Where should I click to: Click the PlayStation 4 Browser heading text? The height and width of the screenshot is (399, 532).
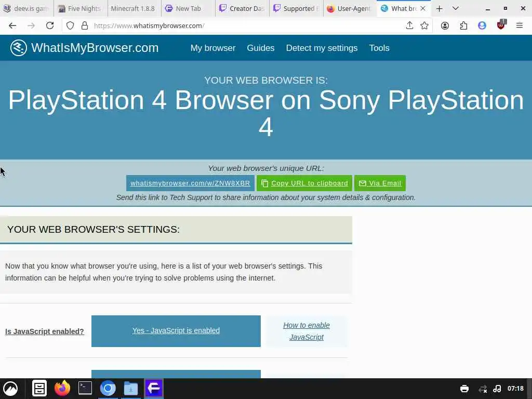(x=266, y=114)
